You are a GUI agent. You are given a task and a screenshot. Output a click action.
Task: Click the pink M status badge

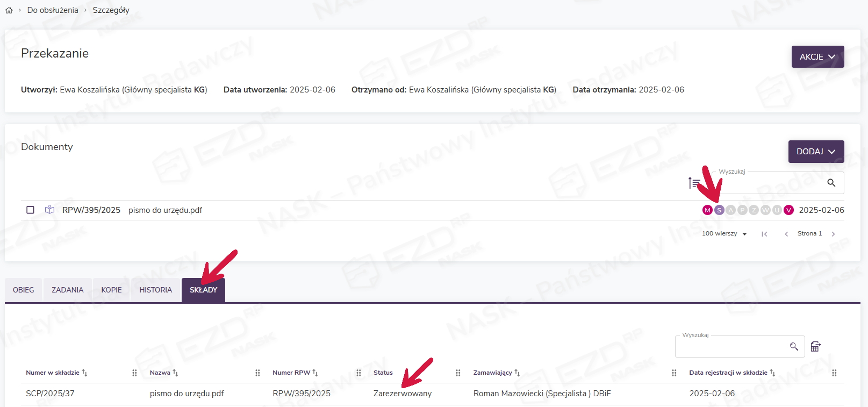click(x=707, y=210)
